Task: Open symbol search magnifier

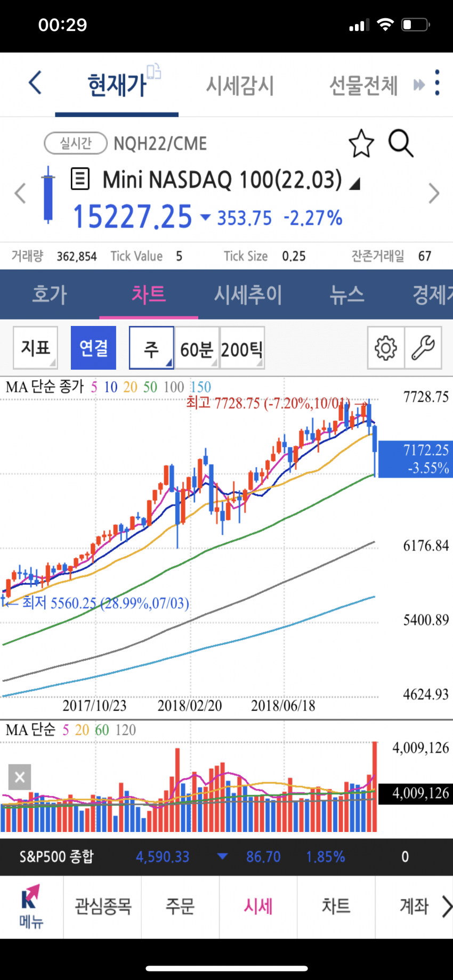Action: (x=401, y=143)
